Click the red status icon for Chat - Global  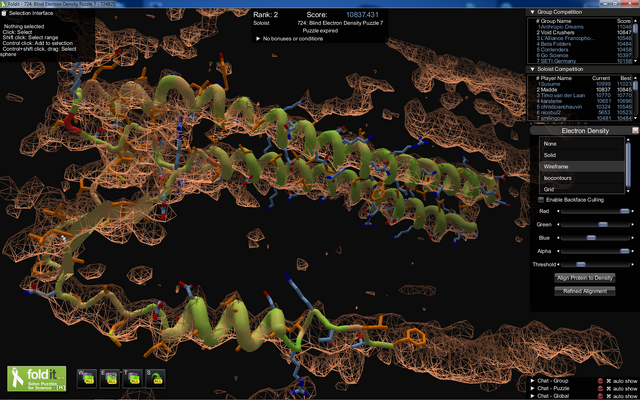pos(600,396)
